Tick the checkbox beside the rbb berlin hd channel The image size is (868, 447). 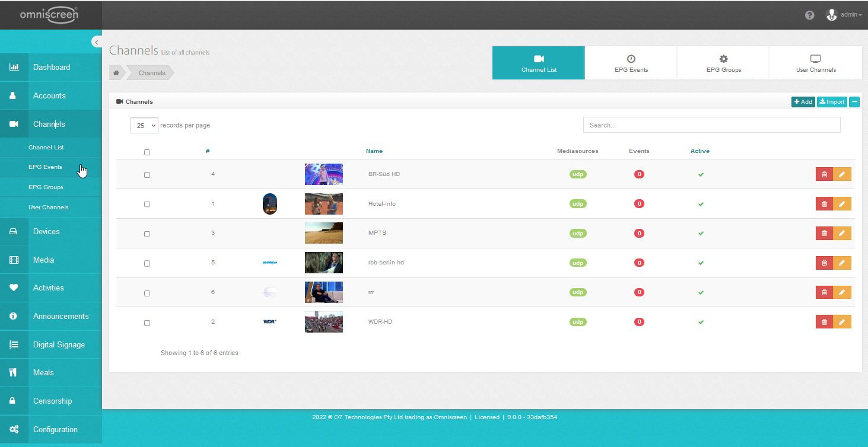tap(147, 263)
